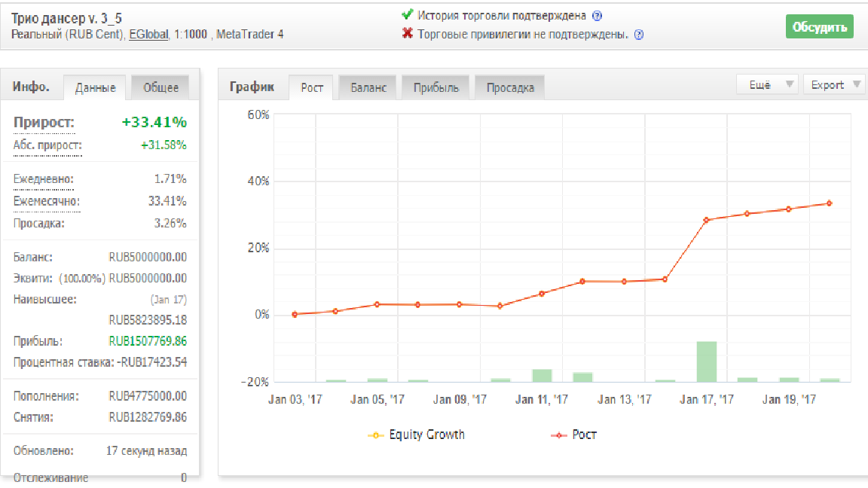This screenshot has height=488, width=868.
Task: Click the highest balance RUB5823895.18
Action: [x=148, y=320]
